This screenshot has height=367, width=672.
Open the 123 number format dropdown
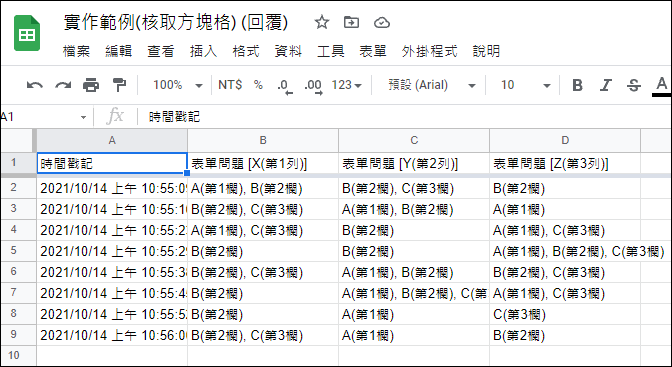(346, 85)
